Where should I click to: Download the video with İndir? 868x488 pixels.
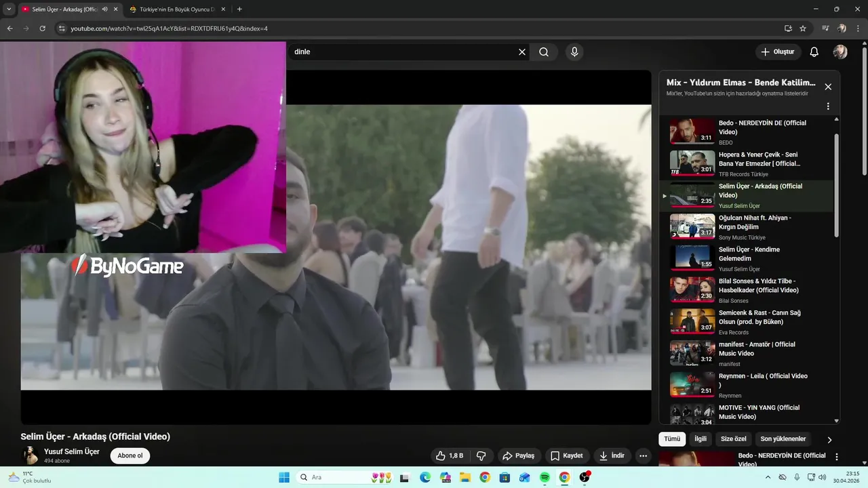point(612,456)
